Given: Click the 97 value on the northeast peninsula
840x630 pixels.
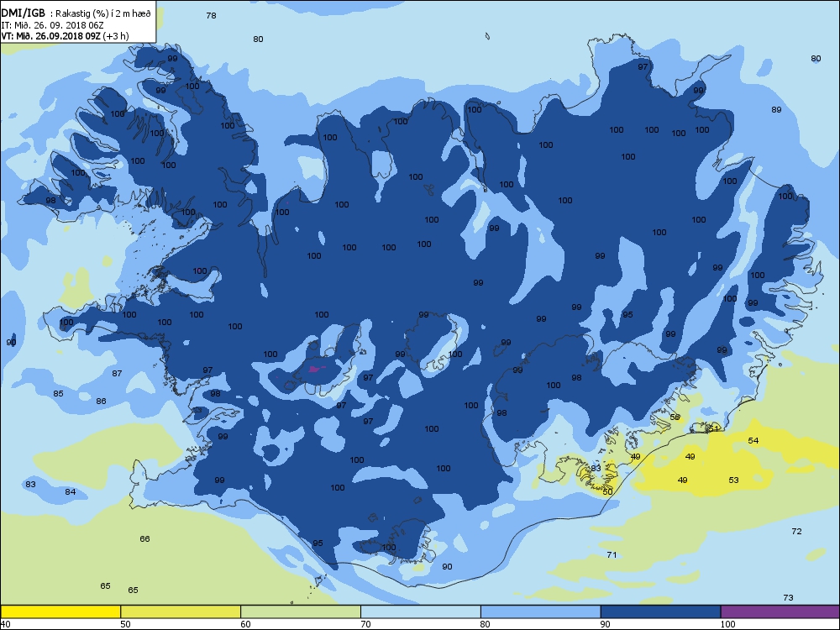Looking at the screenshot, I should pos(643,66).
